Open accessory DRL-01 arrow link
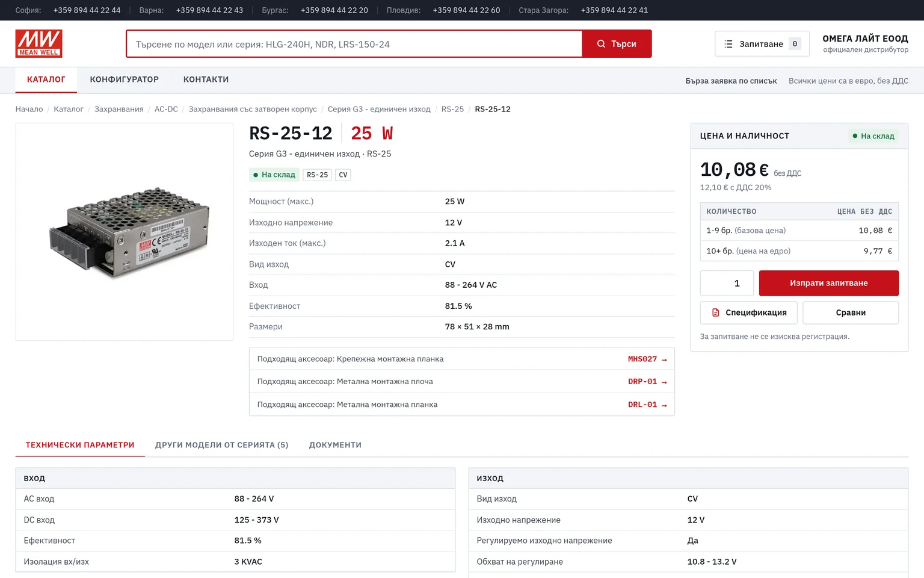This screenshot has height=578, width=924. [x=647, y=405]
